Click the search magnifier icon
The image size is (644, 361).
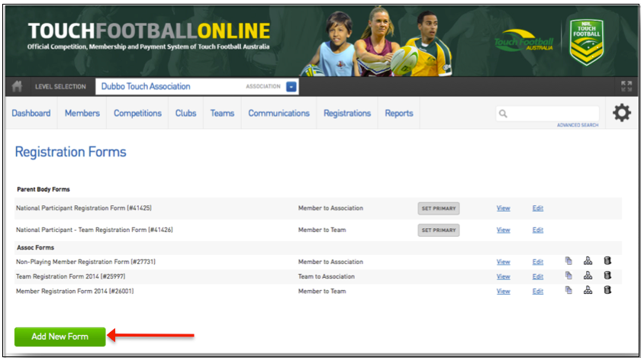[503, 114]
